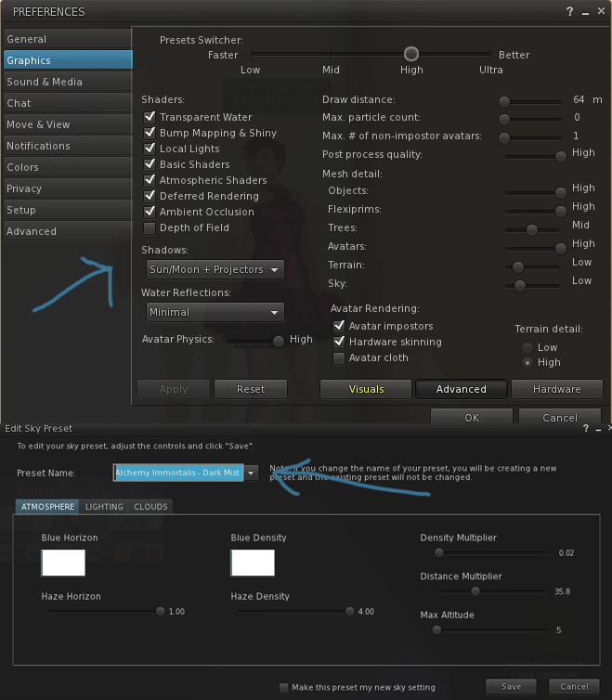Go to the CLOUDS tab
Viewport: 612px width, 700px height.
pyautogui.click(x=150, y=507)
